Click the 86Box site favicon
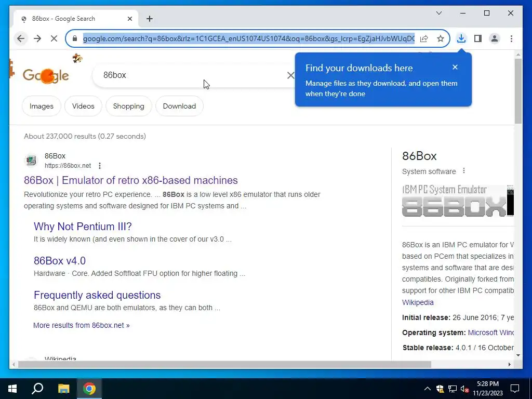This screenshot has width=532, height=399. (31, 161)
